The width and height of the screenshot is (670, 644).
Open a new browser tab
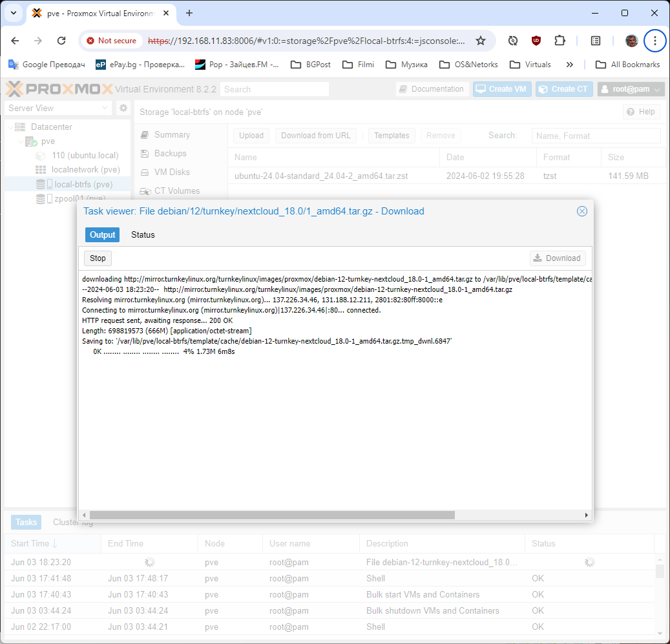(189, 13)
